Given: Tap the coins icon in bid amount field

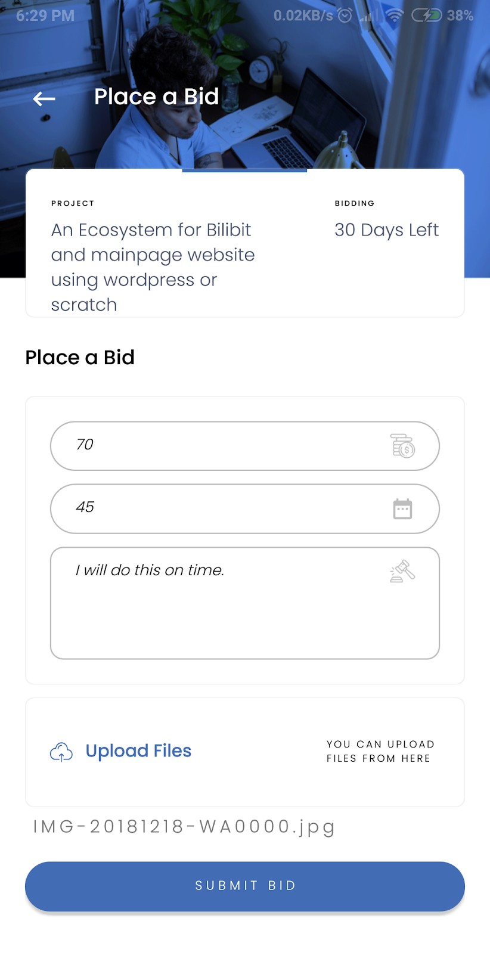Looking at the screenshot, I should point(403,446).
